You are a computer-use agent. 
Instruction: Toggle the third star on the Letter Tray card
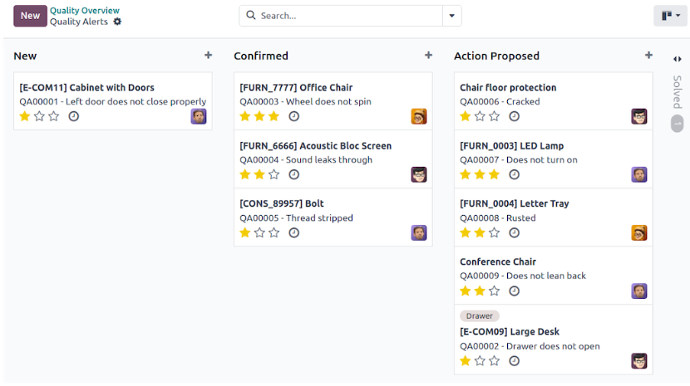pos(494,233)
